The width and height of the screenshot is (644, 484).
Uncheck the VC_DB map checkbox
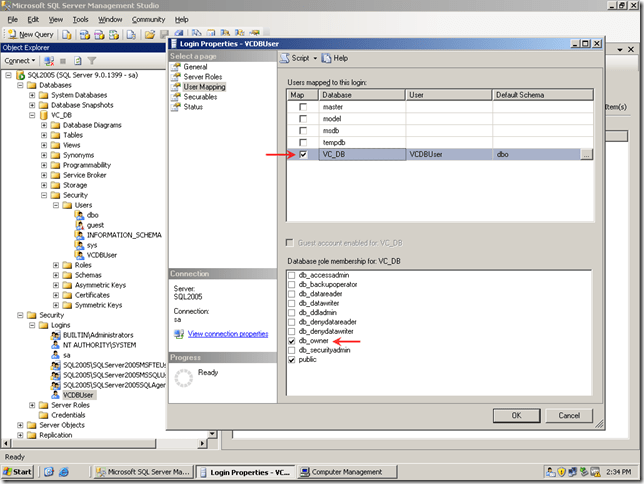[303, 155]
